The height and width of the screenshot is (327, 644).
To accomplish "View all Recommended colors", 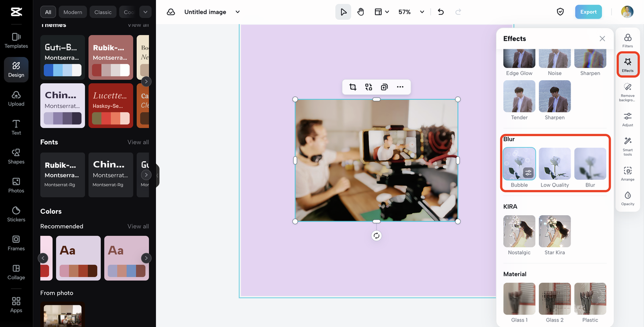I will click(138, 226).
